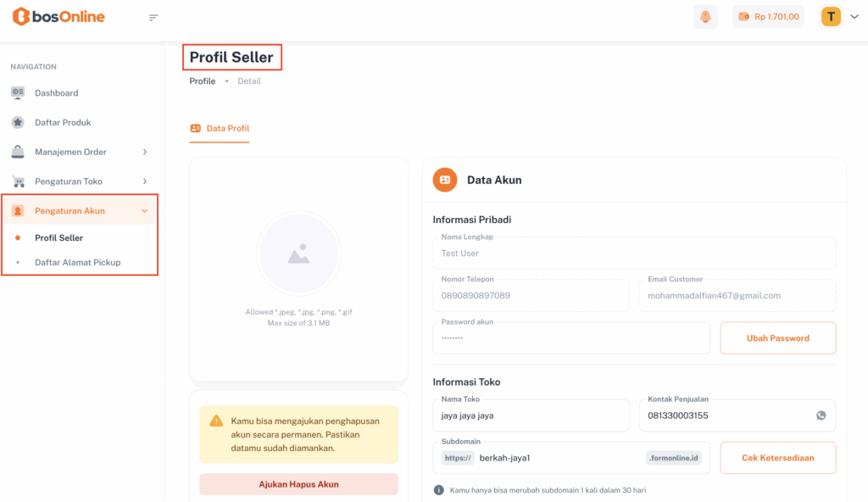
Task: Click the Profile breadcrumb link
Action: (203, 81)
